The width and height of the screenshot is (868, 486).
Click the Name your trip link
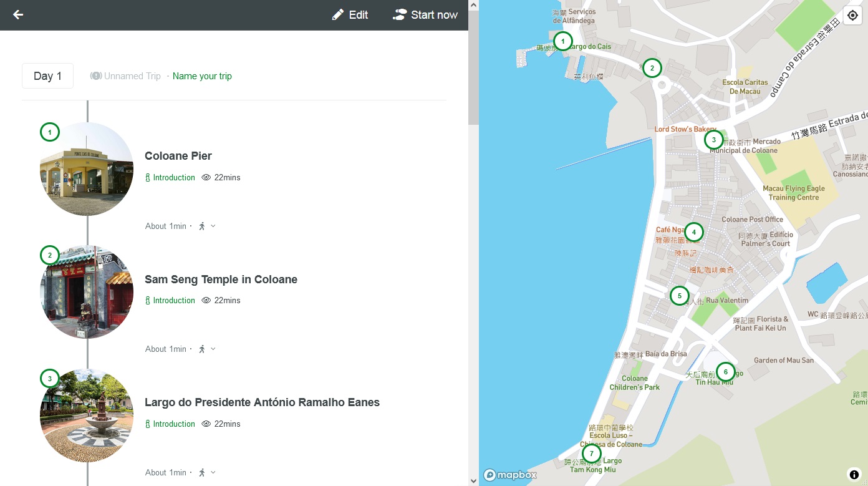coord(202,76)
